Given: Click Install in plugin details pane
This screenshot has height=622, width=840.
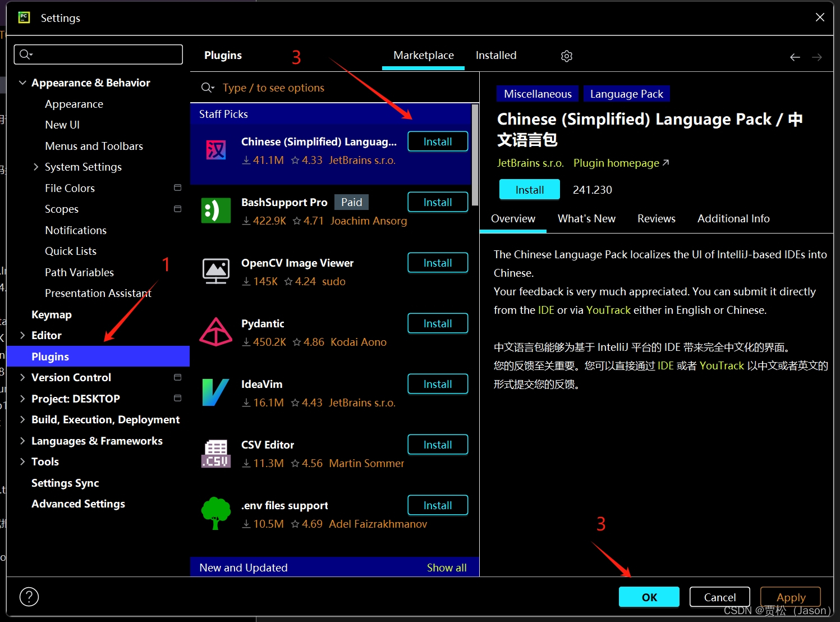Looking at the screenshot, I should pos(530,190).
